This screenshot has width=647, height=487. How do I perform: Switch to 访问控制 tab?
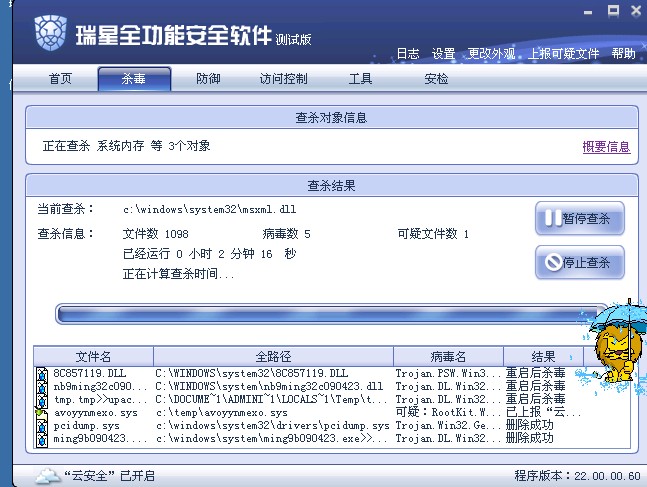tap(283, 78)
